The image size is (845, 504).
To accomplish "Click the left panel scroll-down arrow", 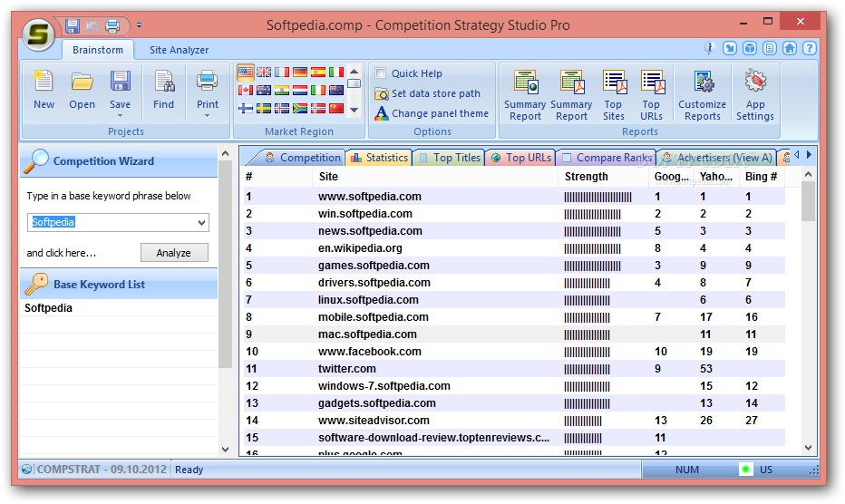I will click(225, 449).
